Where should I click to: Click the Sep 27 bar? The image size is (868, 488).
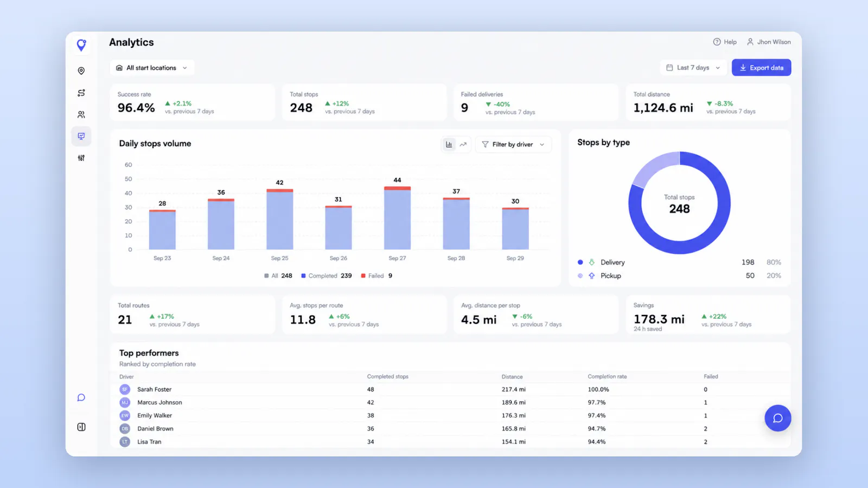coord(397,218)
